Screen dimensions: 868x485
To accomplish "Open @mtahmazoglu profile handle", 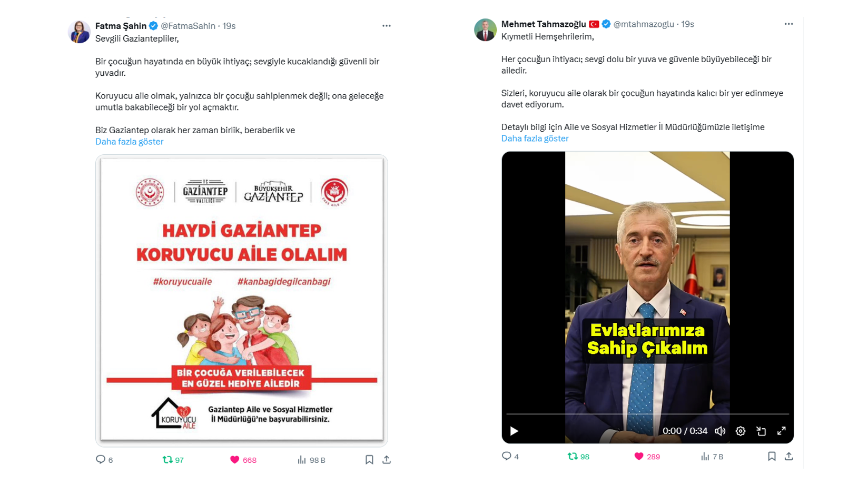I will click(x=644, y=24).
